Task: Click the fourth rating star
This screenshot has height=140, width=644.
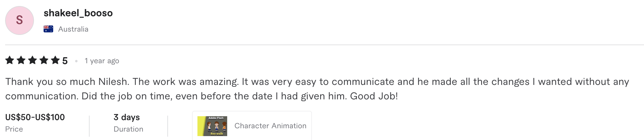Action: pyautogui.click(x=44, y=60)
